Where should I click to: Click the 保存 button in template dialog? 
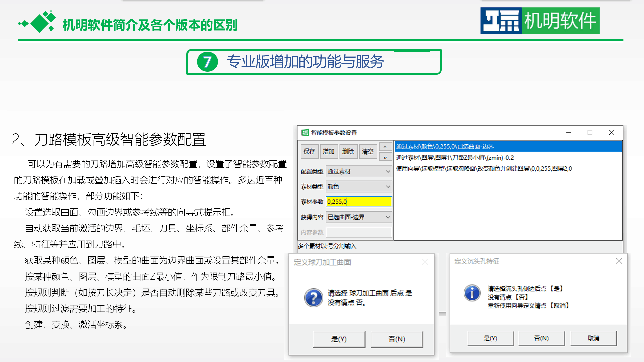coord(309,152)
